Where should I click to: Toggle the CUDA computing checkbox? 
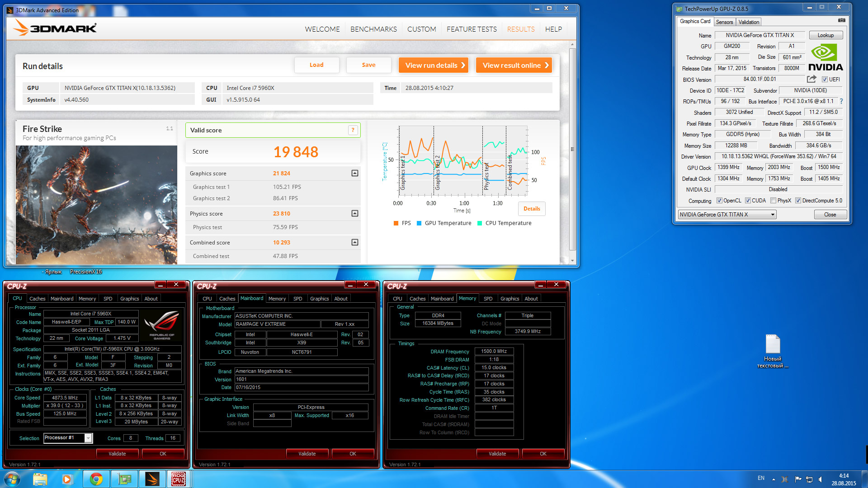pyautogui.click(x=748, y=201)
